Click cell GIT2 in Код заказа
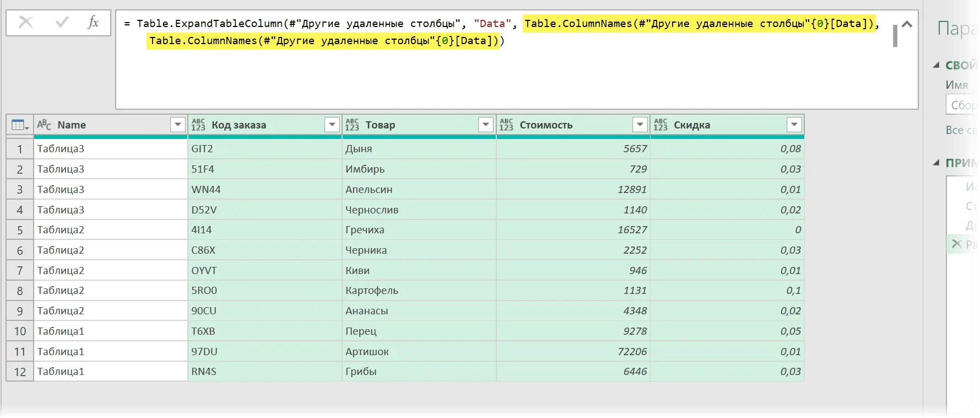Viewport: 980px width, 418px height. click(265, 149)
